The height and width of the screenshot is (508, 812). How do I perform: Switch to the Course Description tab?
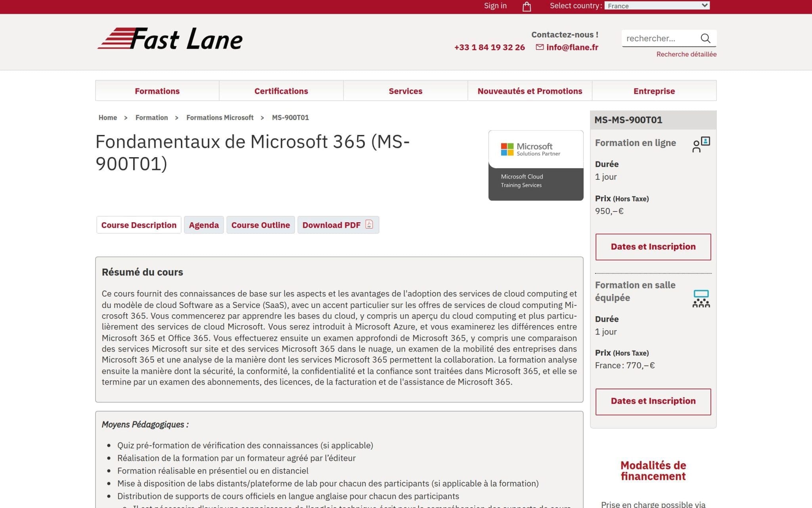pyautogui.click(x=139, y=225)
